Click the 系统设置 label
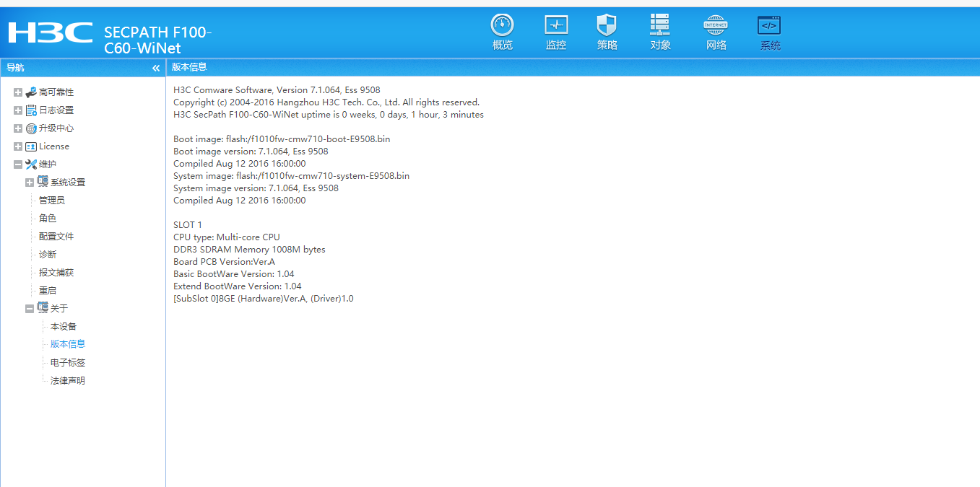The image size is (980, 487). coord(68,183)
